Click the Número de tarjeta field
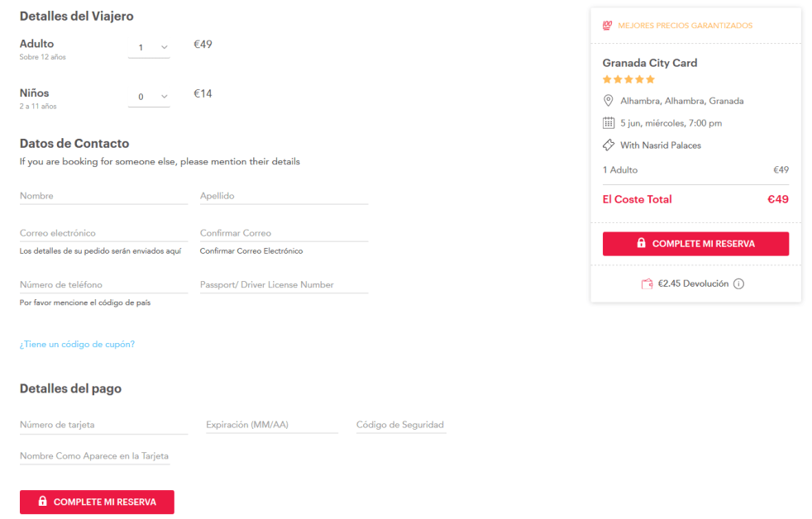 (103, 425)
